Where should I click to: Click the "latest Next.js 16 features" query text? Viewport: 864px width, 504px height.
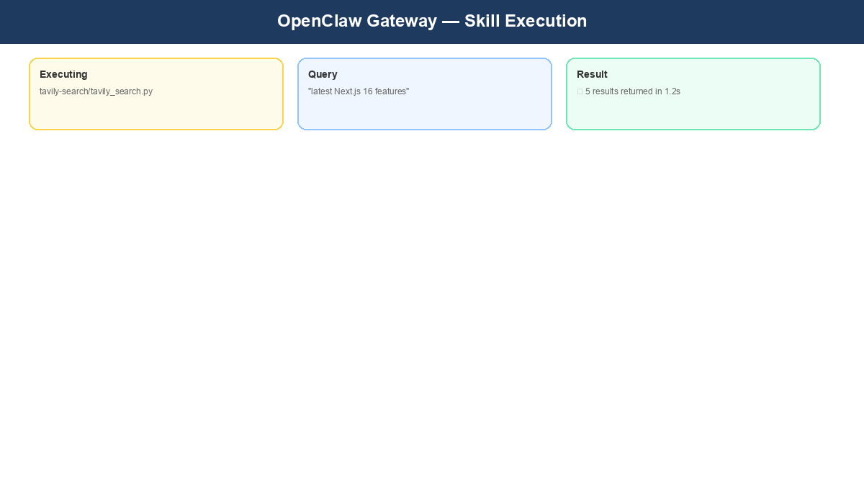(359, 91)
